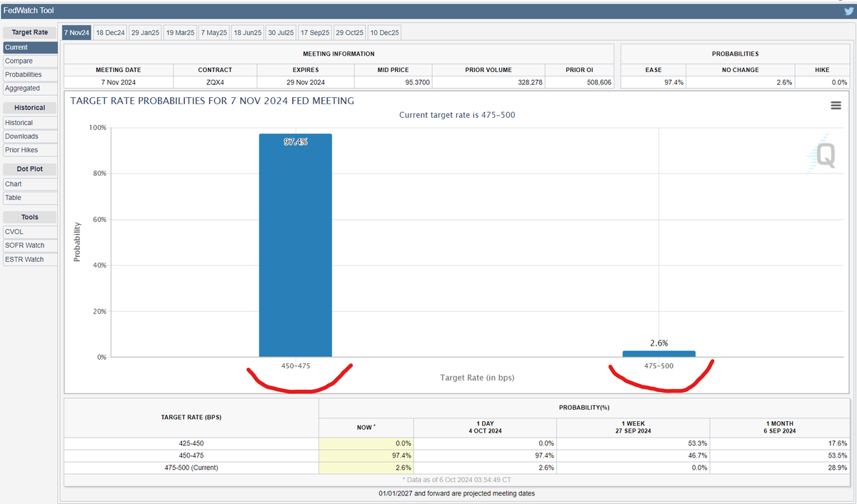Viewport: 857px width, 504px height.
Task: Select the 7 Nov24 meeting tab
Action: pos(76,33)
